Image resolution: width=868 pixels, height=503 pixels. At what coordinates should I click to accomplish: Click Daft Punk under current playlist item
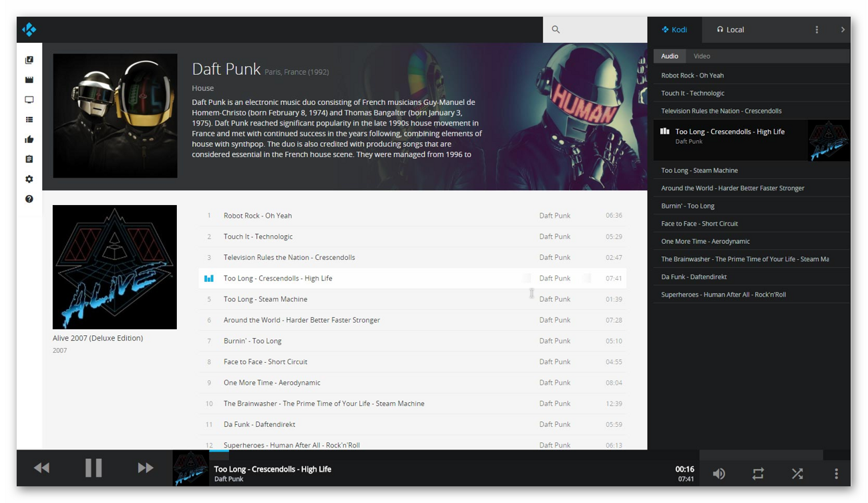(689, 142)
